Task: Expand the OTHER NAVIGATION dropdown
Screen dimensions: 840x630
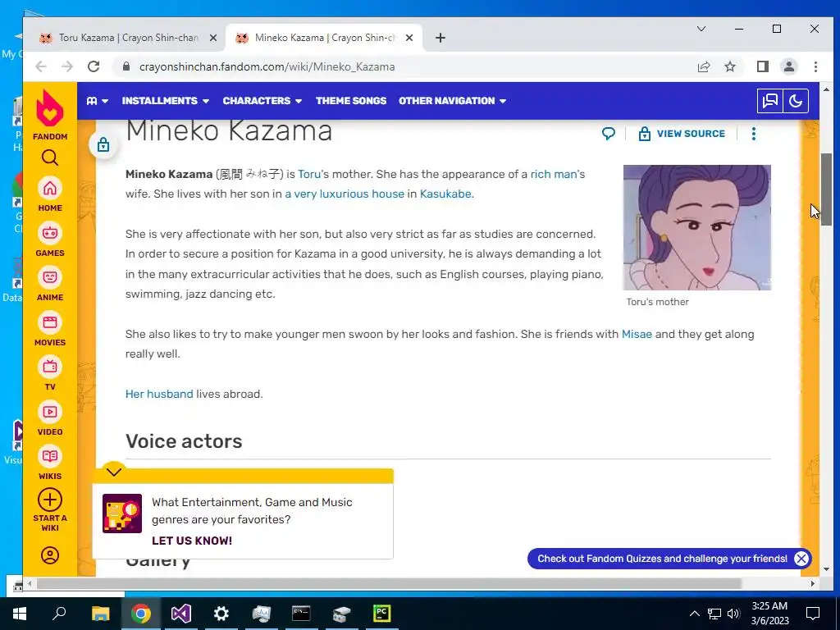Action: (452, 101)
